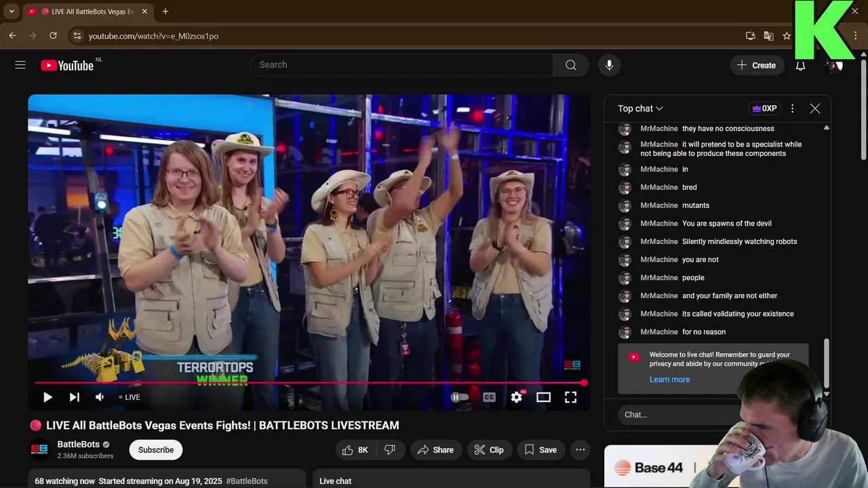868x488 pixels.
Task: Play the livestream video
Action: (x=47, y=397)
